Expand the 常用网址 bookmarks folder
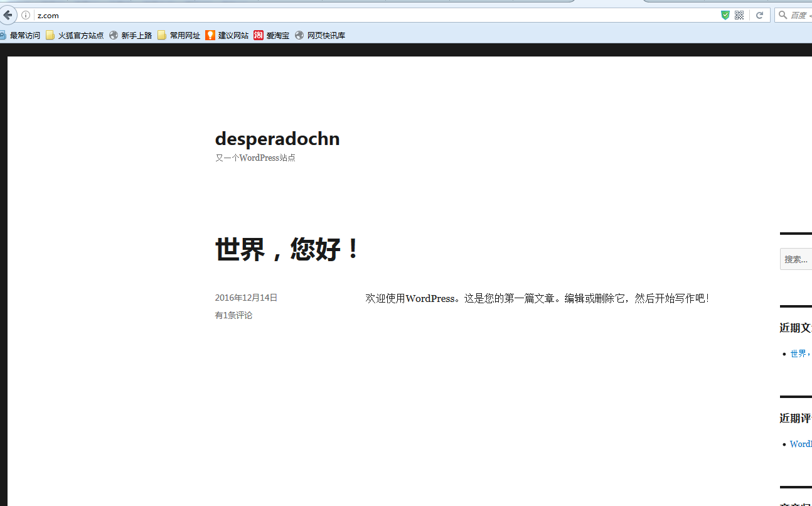812x506 pixels. point(179,36)
